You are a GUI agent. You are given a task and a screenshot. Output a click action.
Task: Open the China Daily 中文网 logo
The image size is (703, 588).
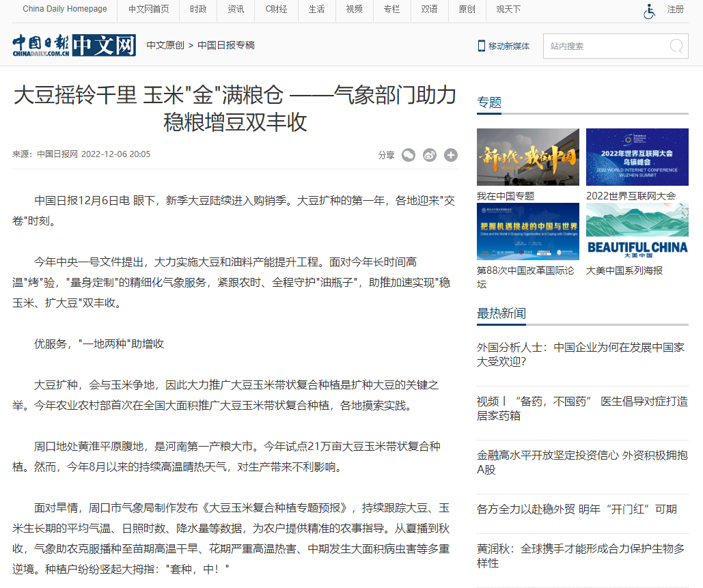click(x=74, y=45)
